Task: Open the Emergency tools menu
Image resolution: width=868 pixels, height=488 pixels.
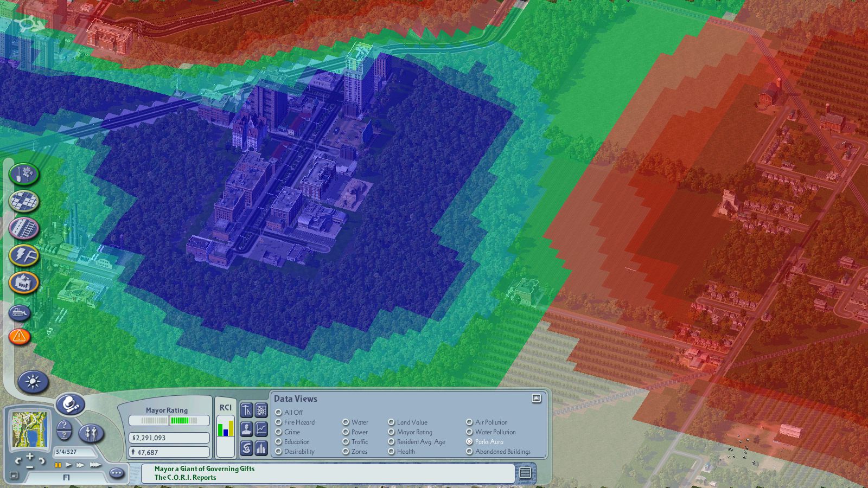Action: click(20, 337)
